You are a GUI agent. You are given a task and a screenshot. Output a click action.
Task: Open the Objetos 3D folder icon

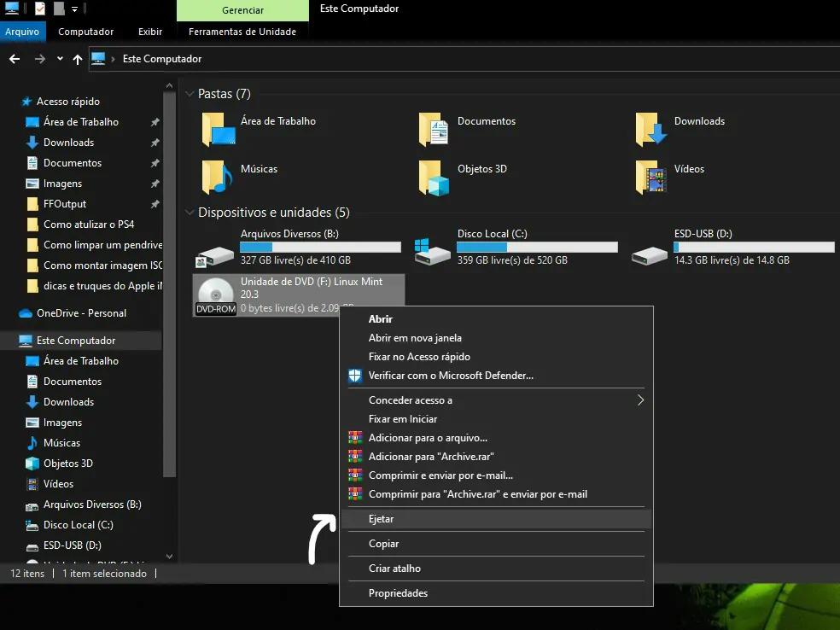(434, 178)
